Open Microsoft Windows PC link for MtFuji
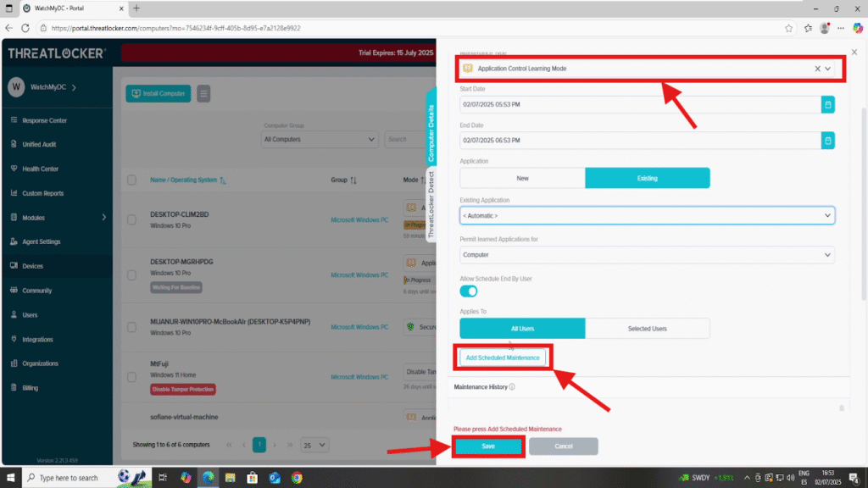868x488 pixels. tap(359, 377)
